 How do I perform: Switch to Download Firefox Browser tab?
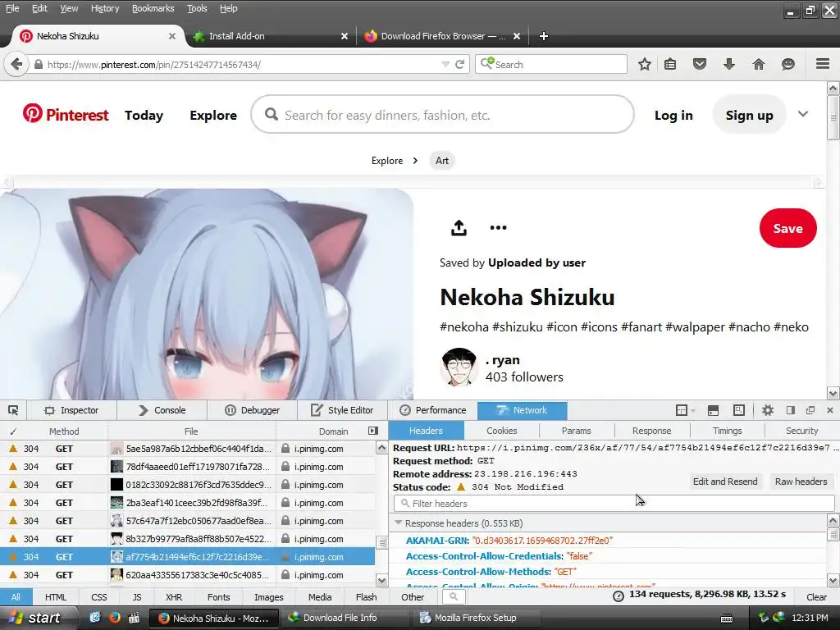442,36
